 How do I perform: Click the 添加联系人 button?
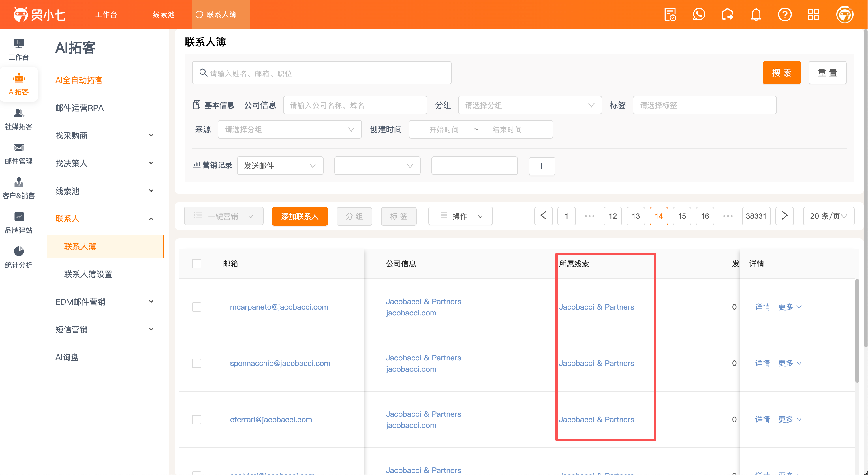coord(300,216)
